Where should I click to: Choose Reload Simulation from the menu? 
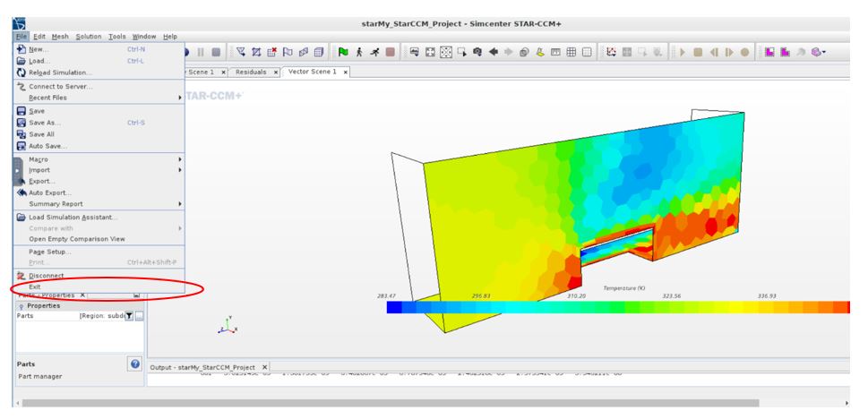click(x=99, y=73)
